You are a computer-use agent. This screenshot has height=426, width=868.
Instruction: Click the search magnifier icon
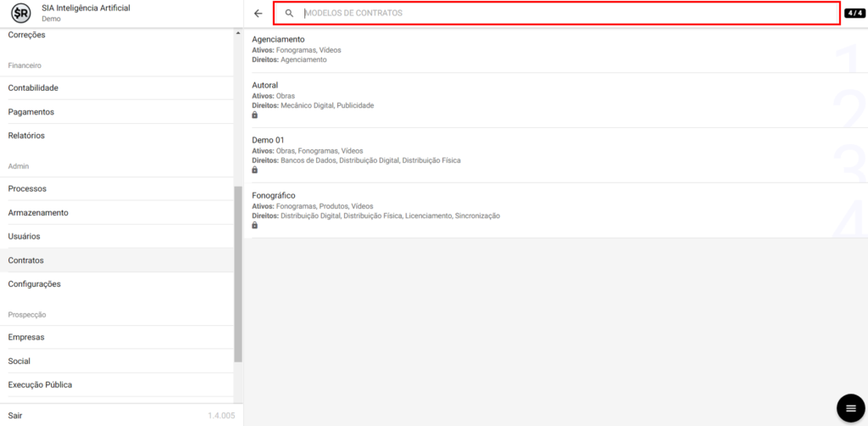click(x=289, y=14)
